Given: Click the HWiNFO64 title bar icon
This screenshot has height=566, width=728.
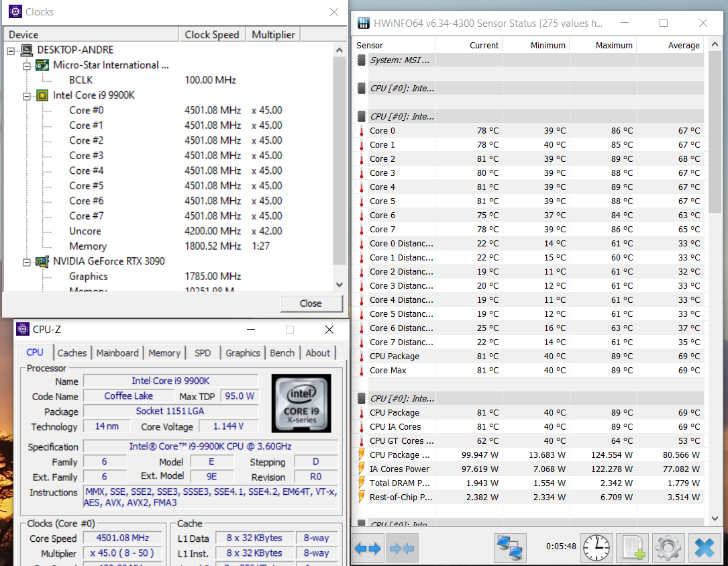Looking at the screenshot, I should pos(364,23).
